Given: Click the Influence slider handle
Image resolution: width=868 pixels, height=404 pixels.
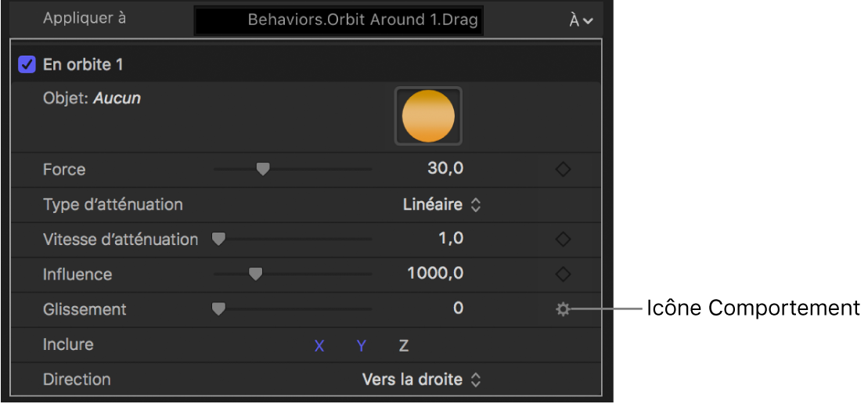Looking at the screenshot, I should click(255, 274).
